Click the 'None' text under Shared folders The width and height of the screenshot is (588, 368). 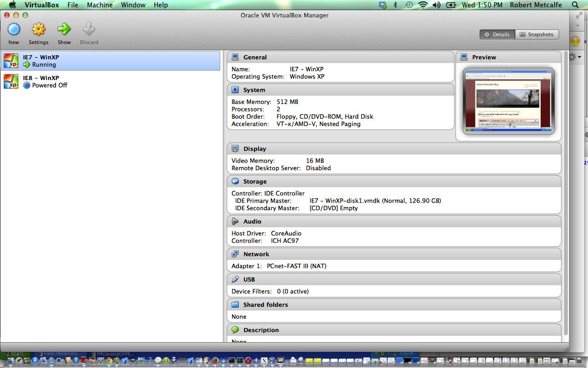click(239, 316)
